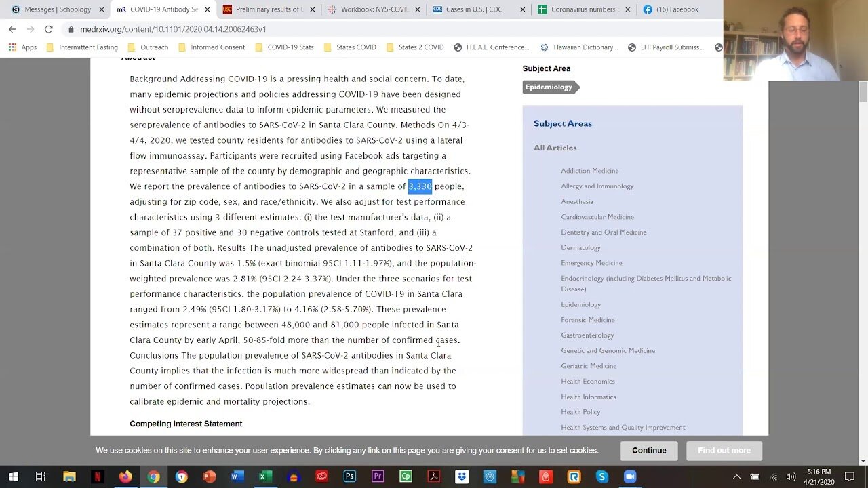
Task: Open States 2 COVID bookmark folder
Action: click(x=414, y=47)
